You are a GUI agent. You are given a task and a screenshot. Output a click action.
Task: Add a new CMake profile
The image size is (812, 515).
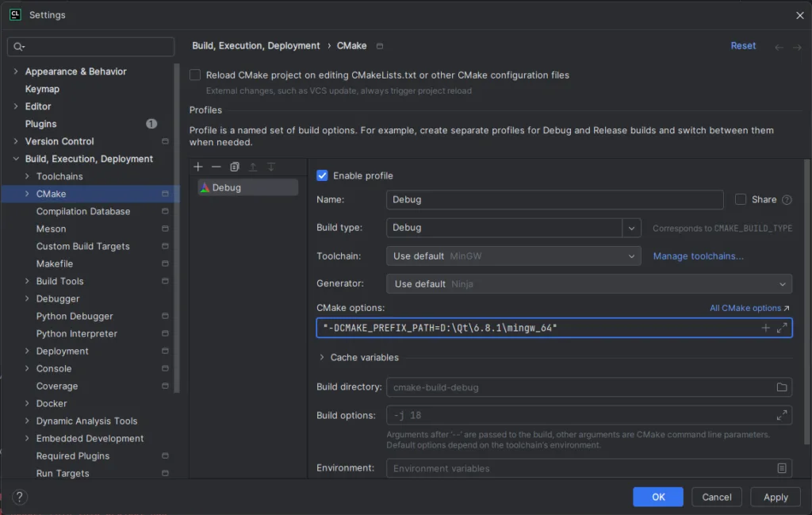coord(197,167)
